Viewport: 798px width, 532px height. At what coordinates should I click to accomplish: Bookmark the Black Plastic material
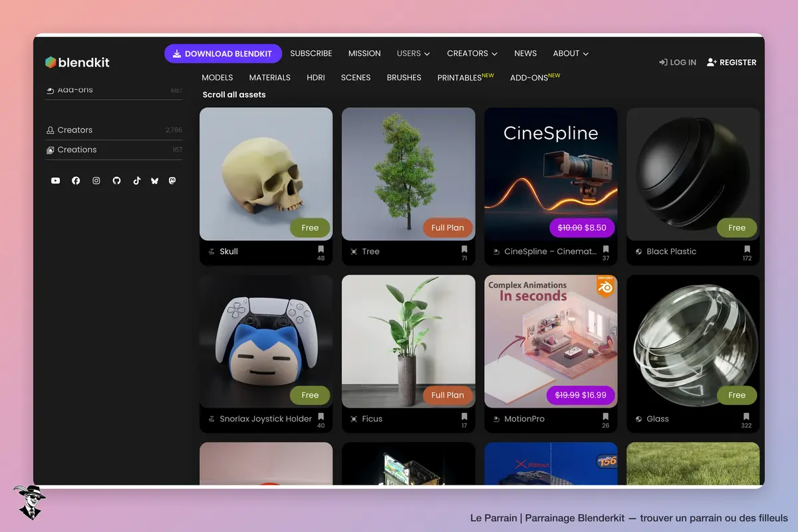click(x=747, y=250)
